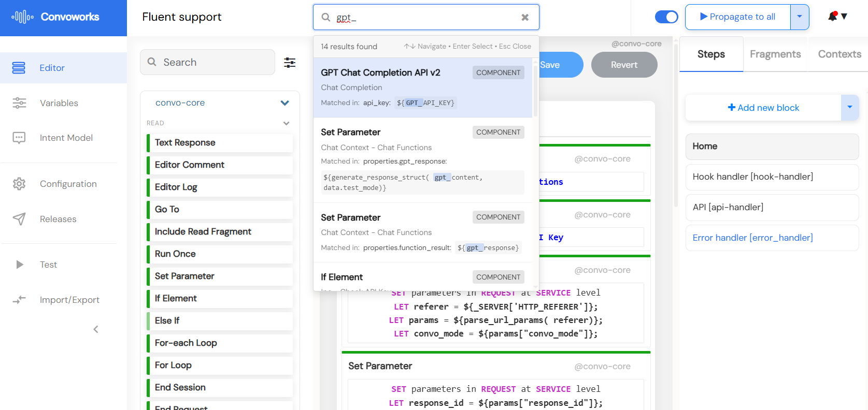Image resolution: width=868 pixels, height=410 pixels.
Task: Open notifications bell icon
Action: pyautogui.click(x=832, y=17)
